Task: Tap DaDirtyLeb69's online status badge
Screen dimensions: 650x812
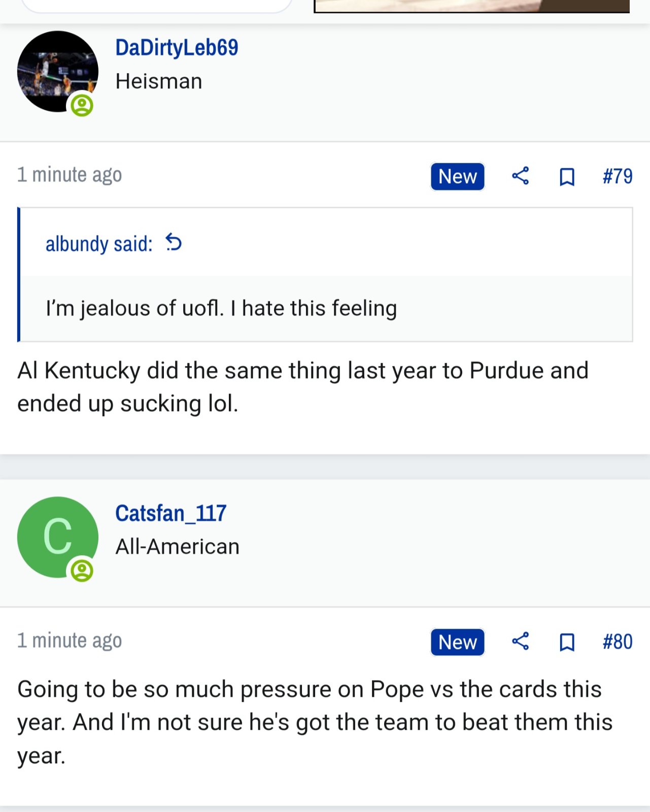Action: point(82,106)
